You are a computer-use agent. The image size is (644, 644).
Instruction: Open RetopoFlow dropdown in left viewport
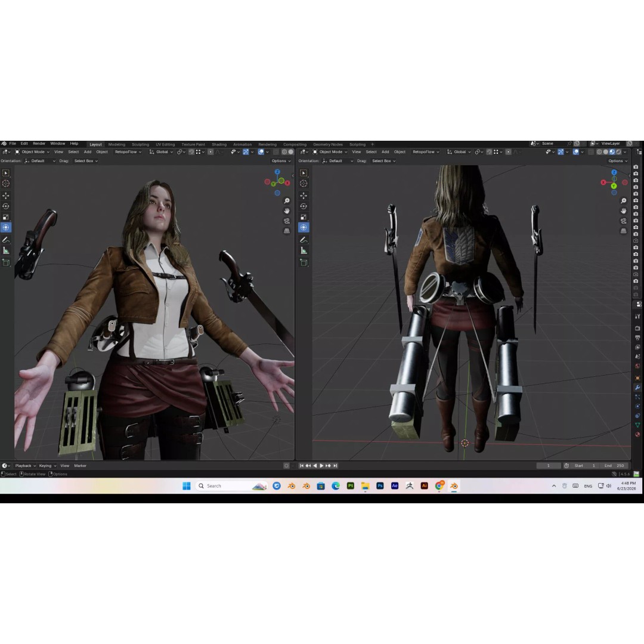point(128,152)
